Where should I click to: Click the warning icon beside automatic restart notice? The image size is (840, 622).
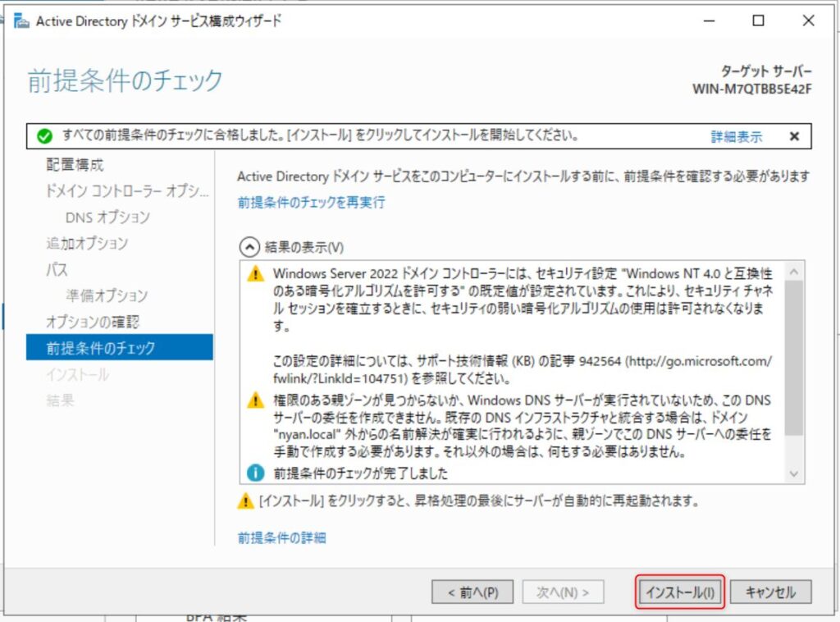pyautogui.click(x=245, y=501)
